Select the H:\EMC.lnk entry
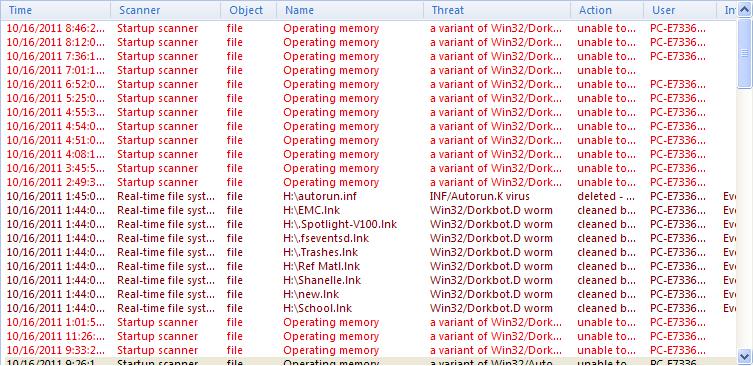753x366 pixels. coord(369,210)
